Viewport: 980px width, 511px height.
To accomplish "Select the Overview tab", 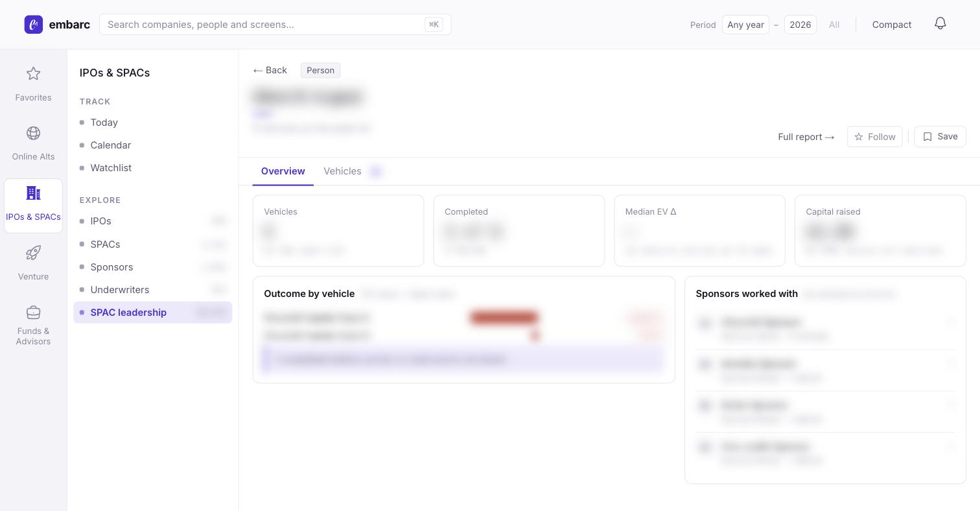I will click(283, 171).
